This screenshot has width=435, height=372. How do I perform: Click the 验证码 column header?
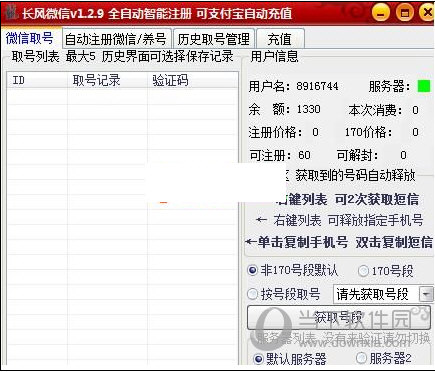point(193,80)
